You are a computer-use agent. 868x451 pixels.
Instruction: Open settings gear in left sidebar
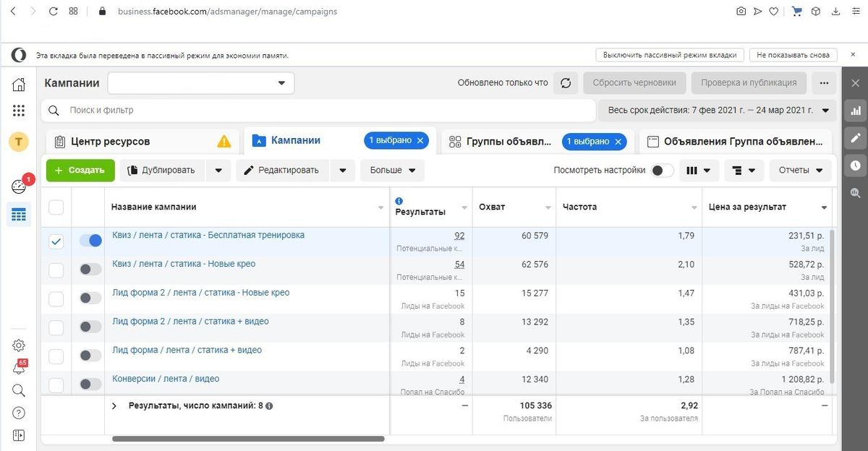tap(19, 345)
